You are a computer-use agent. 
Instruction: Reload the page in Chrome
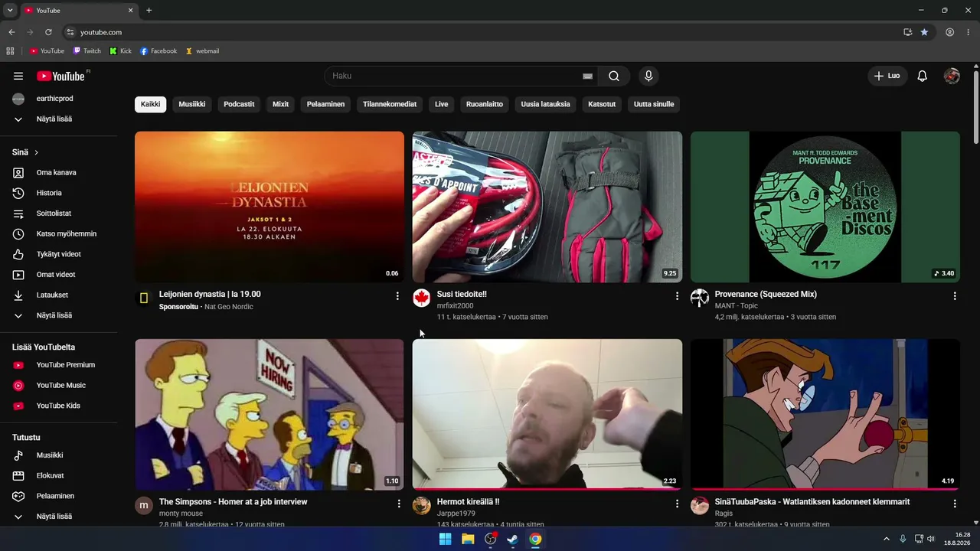[x=48, y=32]
